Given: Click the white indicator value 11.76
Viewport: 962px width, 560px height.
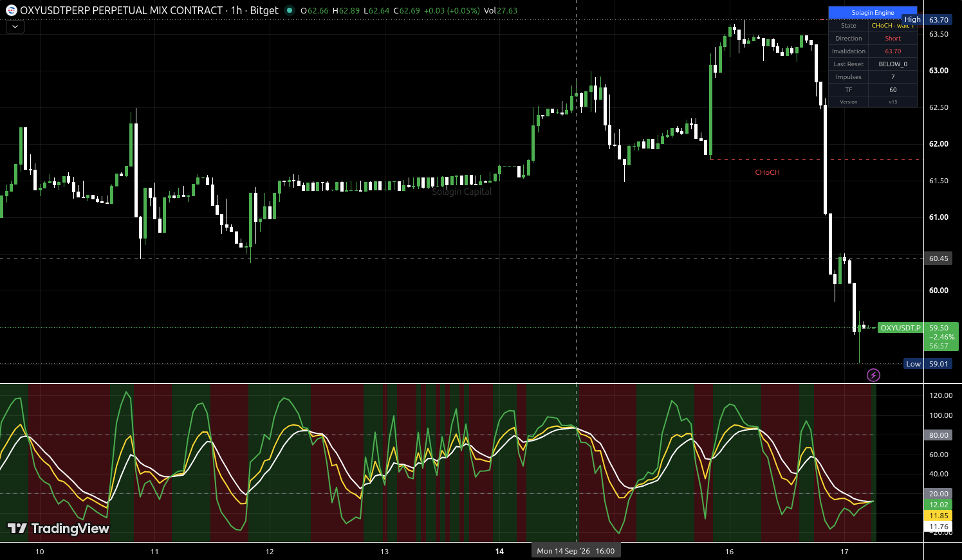Looking at the screenshot, I should (939, 527).
